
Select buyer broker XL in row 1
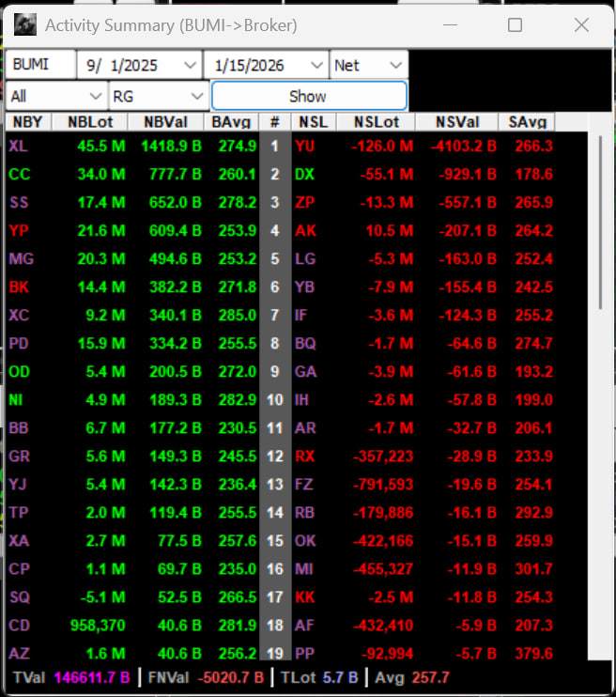click(18, 146)
